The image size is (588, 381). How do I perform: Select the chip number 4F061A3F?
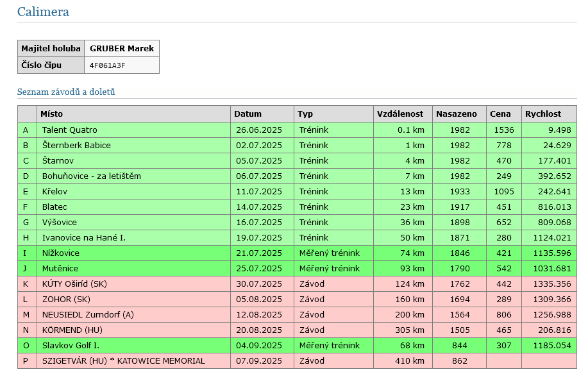point(107,65)
